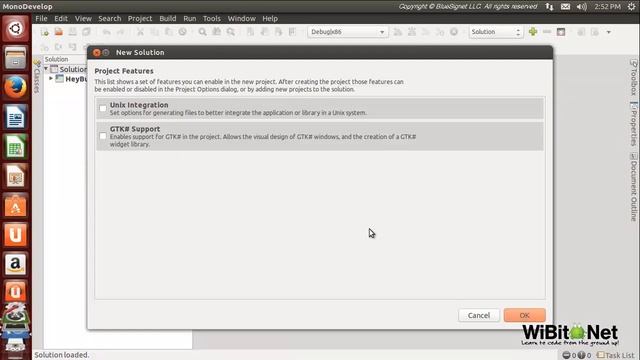
Task: Enable the GTK# Support checkbox
Action: click(x=103, y=136)
